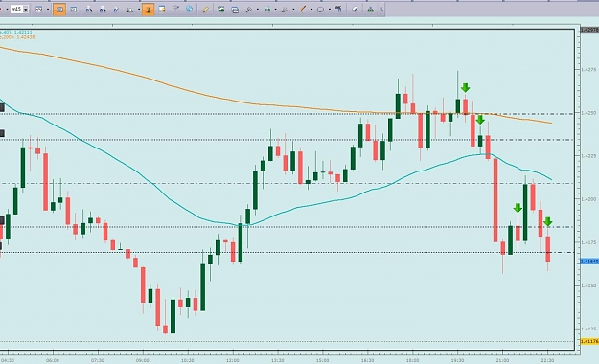Click the 12:00 time axis label
The width and height of the screenshot is (599, 364).
[232, 360]
